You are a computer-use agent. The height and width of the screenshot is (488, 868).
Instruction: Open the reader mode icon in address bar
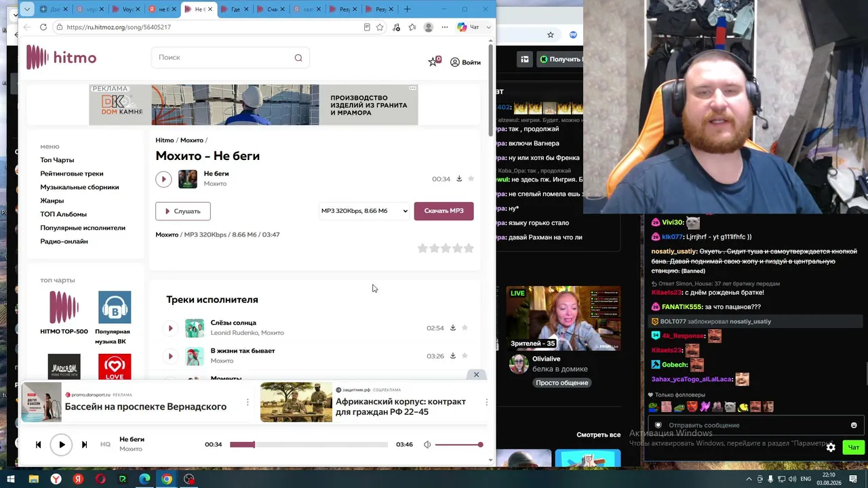coord(367,27)
